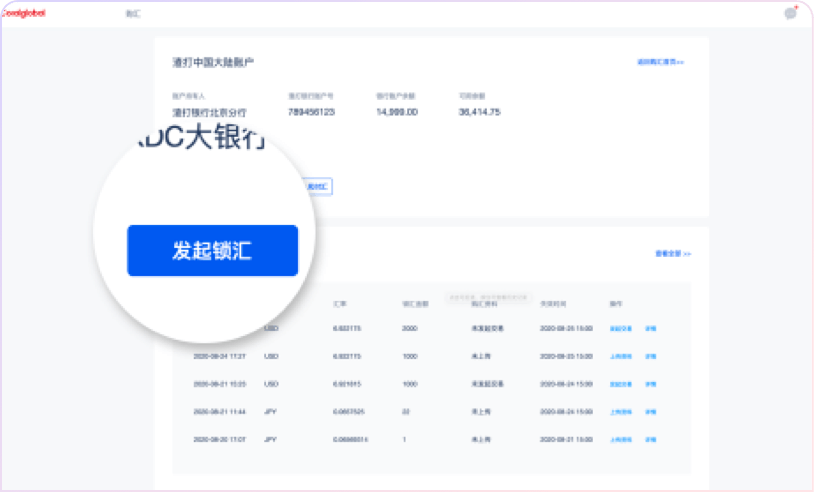Click the upload link in the 2020-08-20 17:07 row
Image resolution: width=814 pixels, height=492 pixels.
(x=621, y=440)
